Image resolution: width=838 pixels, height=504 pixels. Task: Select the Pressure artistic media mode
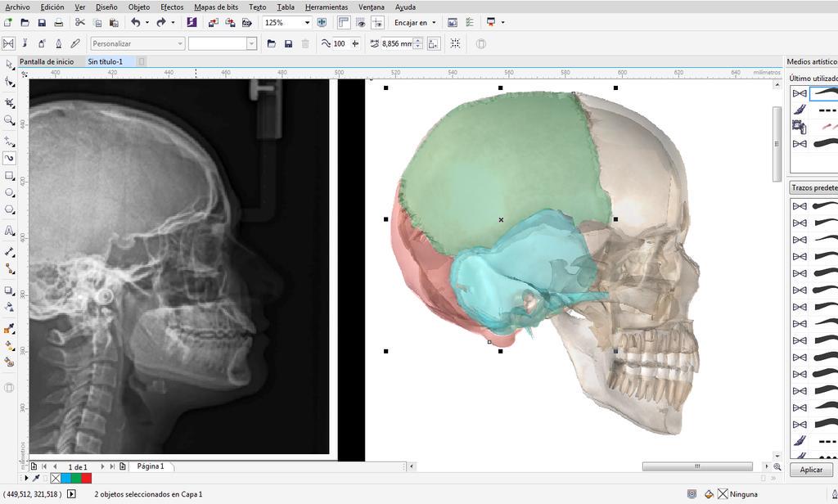click(75, 43)
